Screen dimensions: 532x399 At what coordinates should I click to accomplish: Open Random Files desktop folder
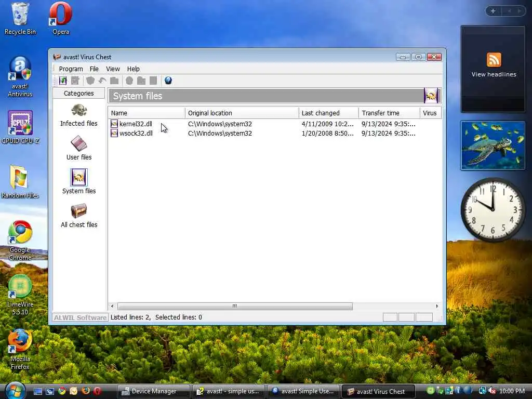[20, 182]
